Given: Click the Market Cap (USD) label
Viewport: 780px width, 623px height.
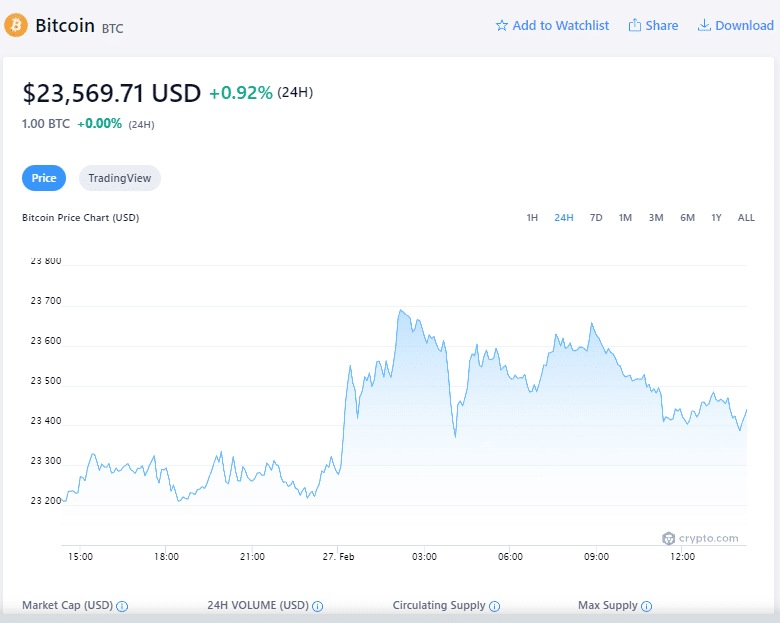Looking at the screenshot, I should point(68,606).
